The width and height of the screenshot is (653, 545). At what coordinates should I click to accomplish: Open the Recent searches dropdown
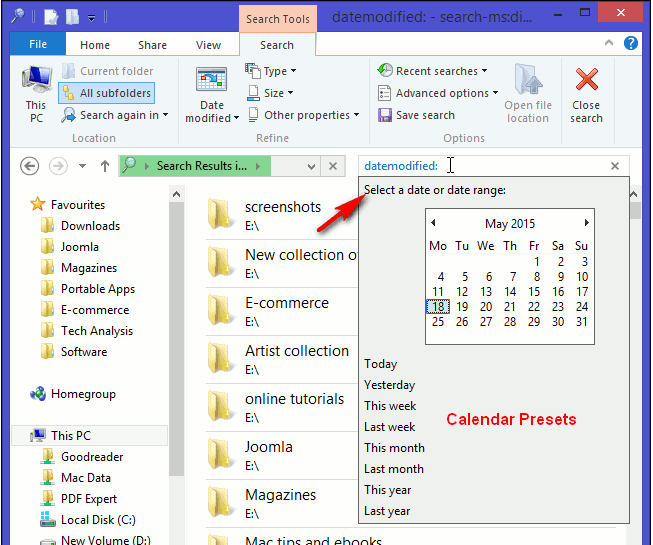click(x=433, y=71)
